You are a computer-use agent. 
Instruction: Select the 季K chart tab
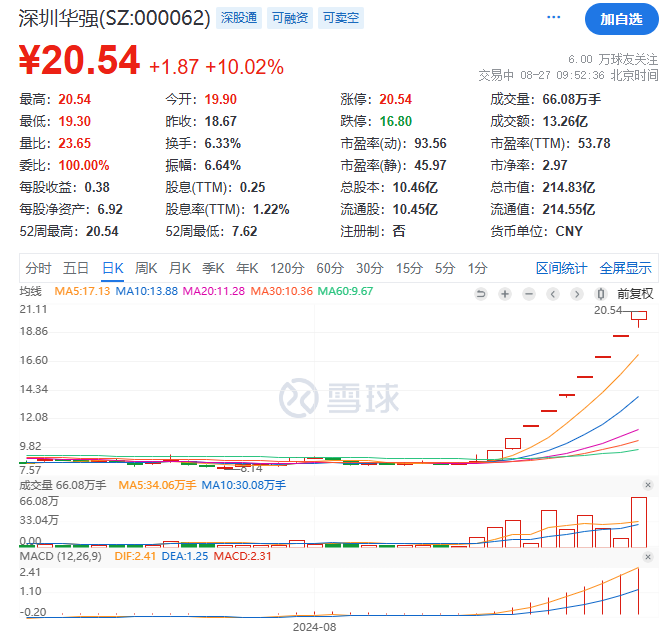213,268
